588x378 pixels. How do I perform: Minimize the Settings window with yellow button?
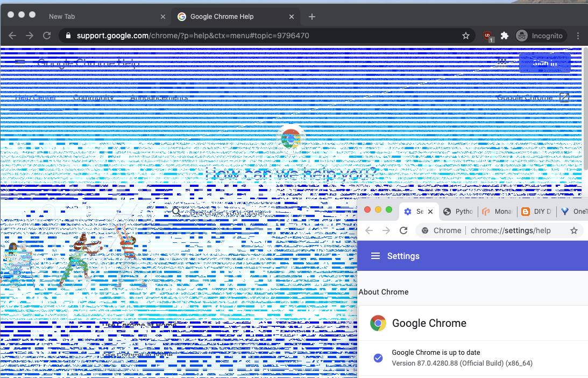pyautogui.click(x=378, y=210)
